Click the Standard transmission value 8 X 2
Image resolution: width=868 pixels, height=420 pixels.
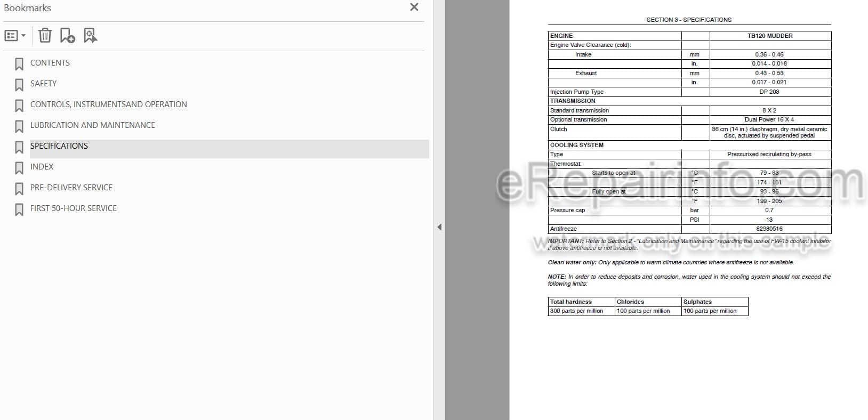click(769, 110)
